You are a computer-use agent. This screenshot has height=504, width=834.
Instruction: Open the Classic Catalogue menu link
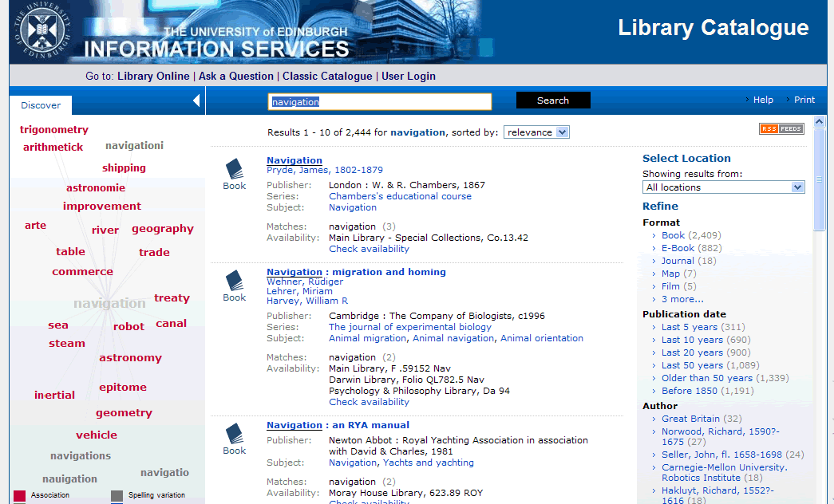327,77
